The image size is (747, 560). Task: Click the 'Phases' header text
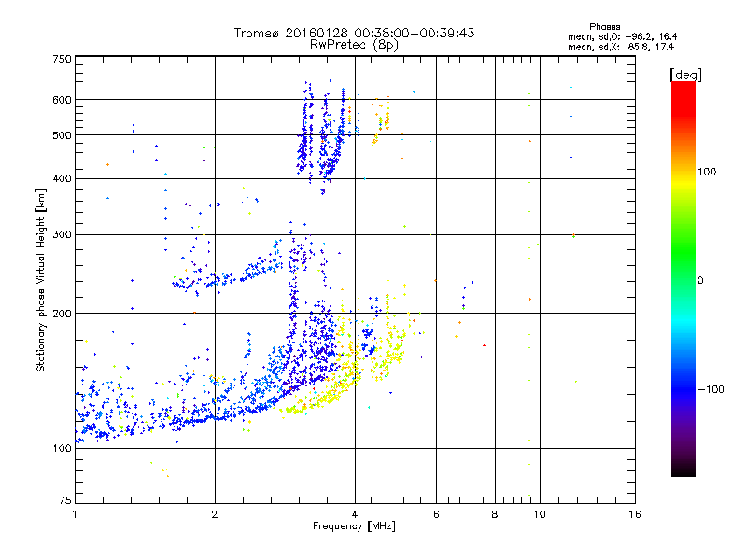(x=604, y=27)
